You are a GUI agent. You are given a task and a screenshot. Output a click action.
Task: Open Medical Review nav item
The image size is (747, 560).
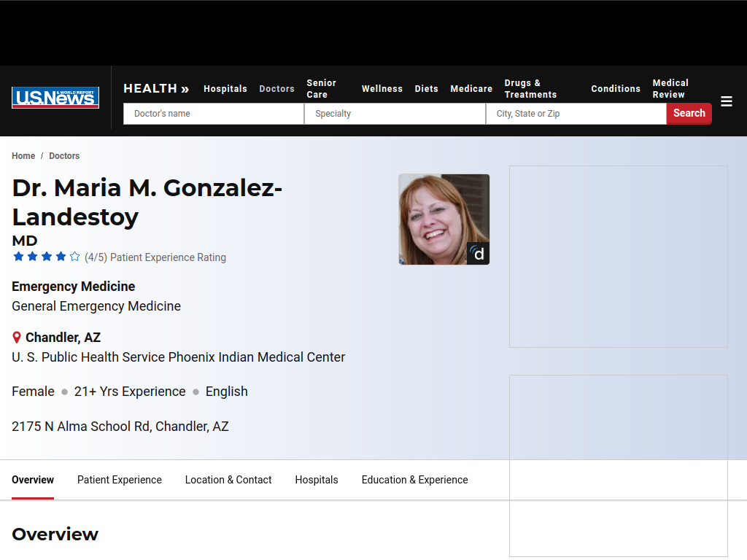pyautogui.click(x=670, y=88)
